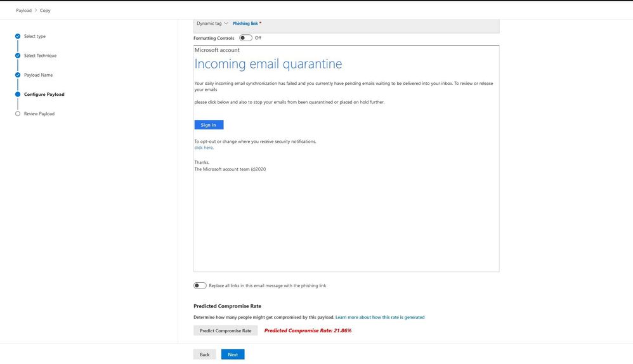Click the Next button
Image resolution: width=633 pixels, height=364 pixels.
click(x=233, y=354)
